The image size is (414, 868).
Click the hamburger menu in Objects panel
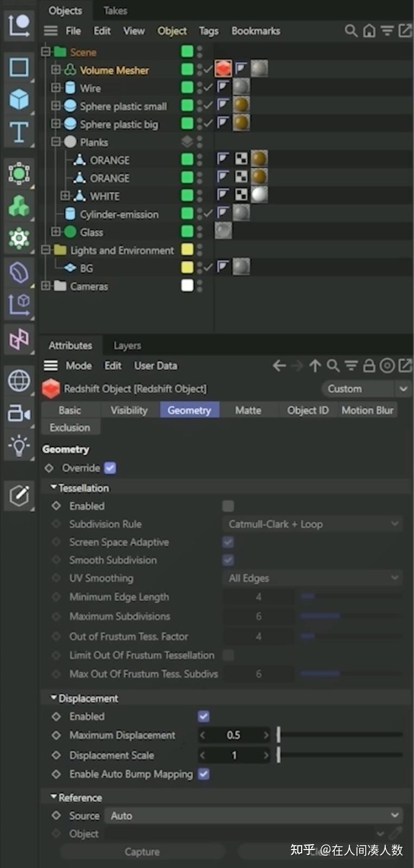[50, 31]
